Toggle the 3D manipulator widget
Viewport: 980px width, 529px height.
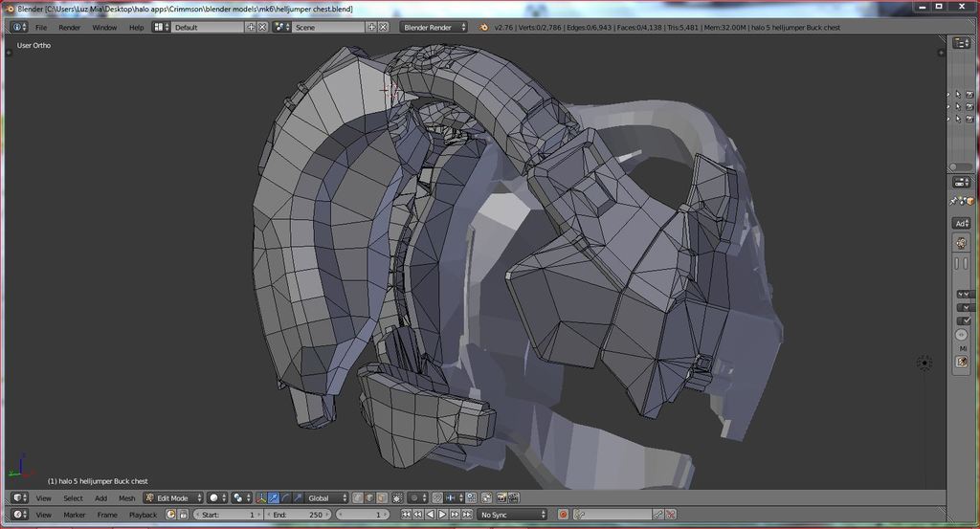261,498
